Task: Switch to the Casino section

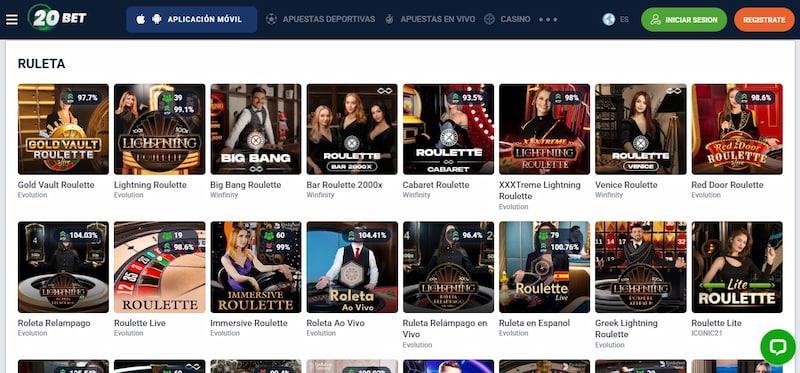Action: click(507, 19)
